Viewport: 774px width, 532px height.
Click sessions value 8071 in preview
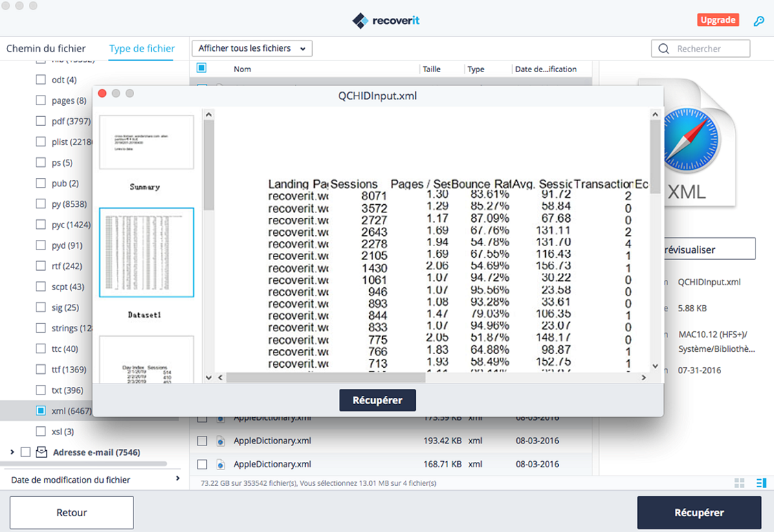pos(374,196)
